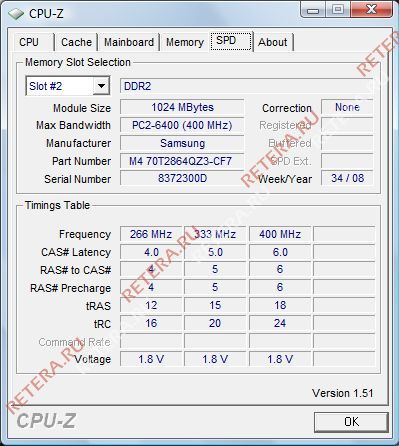Viewport: 399px width, 446px height.
Task: Click the PC2-6400 (400 MHz) bandwidth value
Action: pyautogui.click(x=182, y=125)
